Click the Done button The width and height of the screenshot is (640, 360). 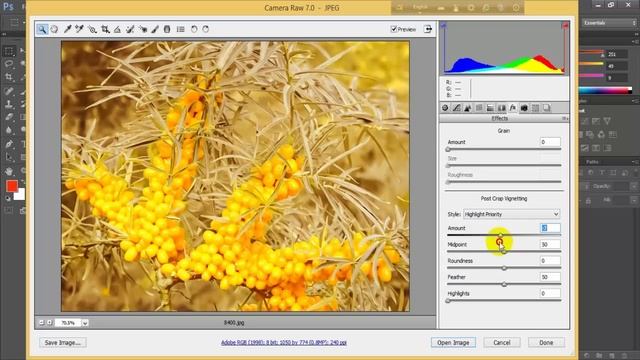coord(546,342)
